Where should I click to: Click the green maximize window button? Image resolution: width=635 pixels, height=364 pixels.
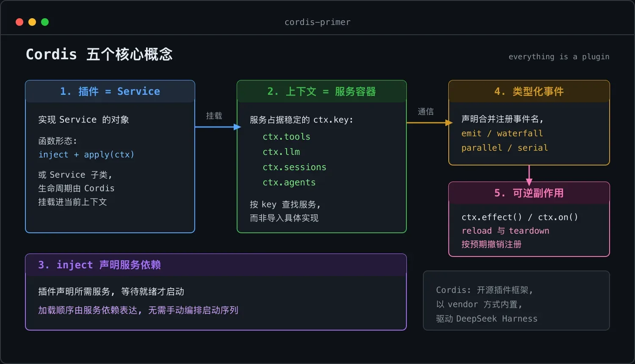coord(45,22)
